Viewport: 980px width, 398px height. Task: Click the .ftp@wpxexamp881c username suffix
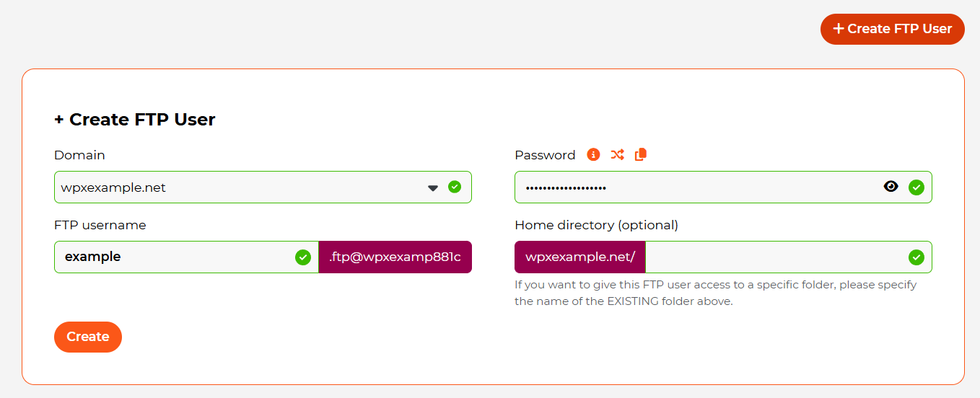click(395, 257)
